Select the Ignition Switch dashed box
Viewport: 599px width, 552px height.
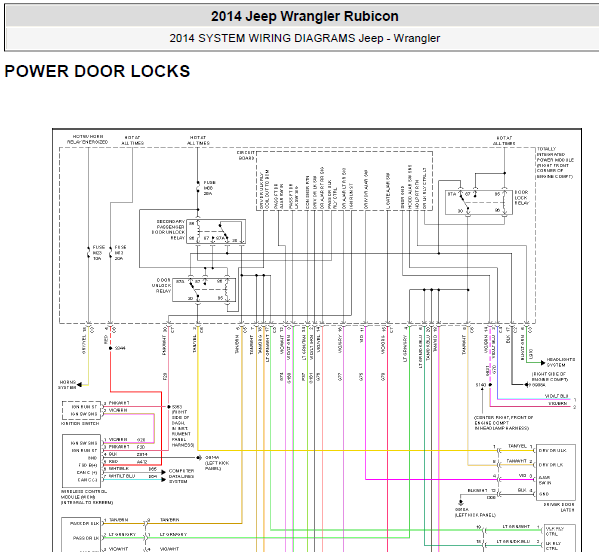pos(81,411)
